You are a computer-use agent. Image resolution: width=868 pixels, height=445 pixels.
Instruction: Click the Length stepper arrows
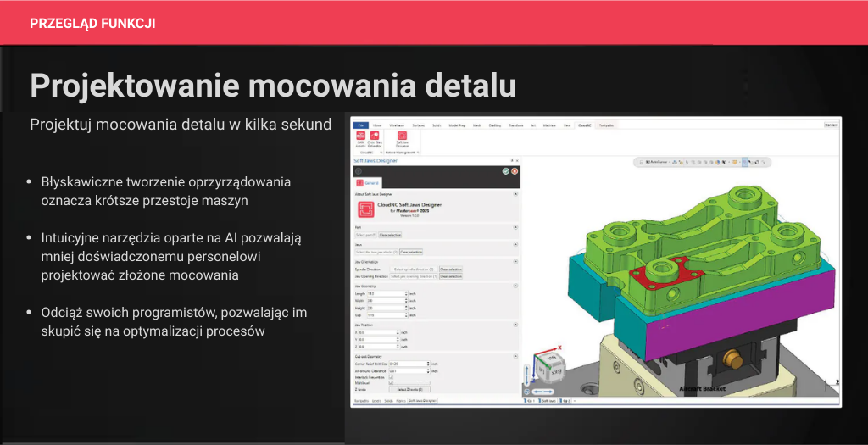tap(407, 293)
